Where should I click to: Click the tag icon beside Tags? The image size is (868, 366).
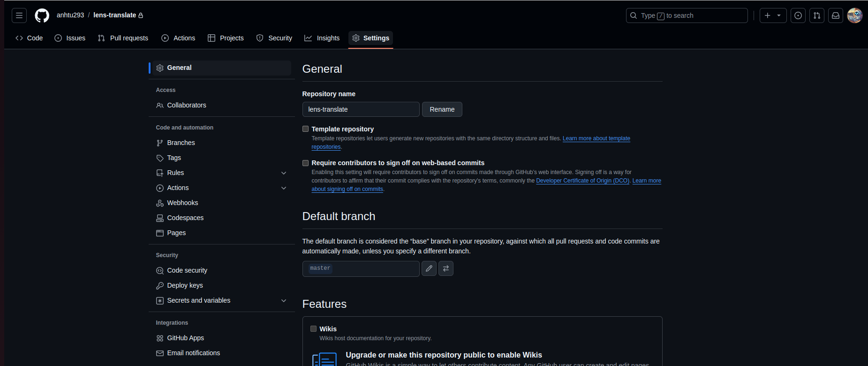pyautogui.click(x=160, y=158)
